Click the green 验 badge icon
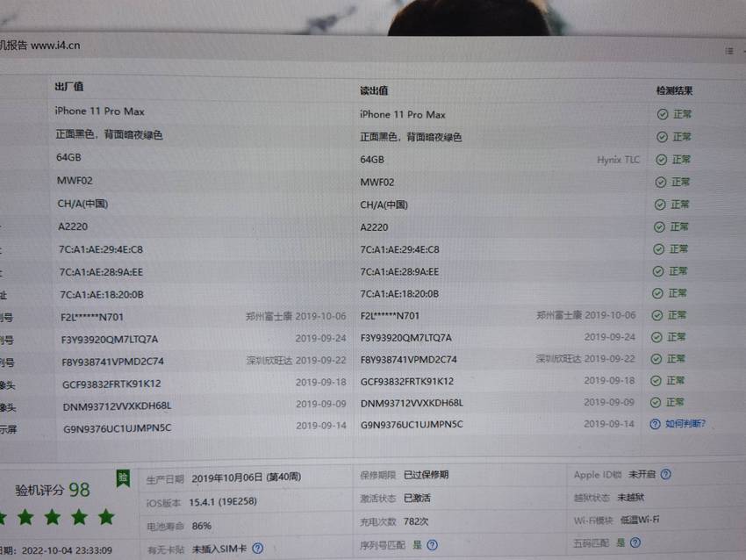Viewport: 746px width, 560px height. 123,478
